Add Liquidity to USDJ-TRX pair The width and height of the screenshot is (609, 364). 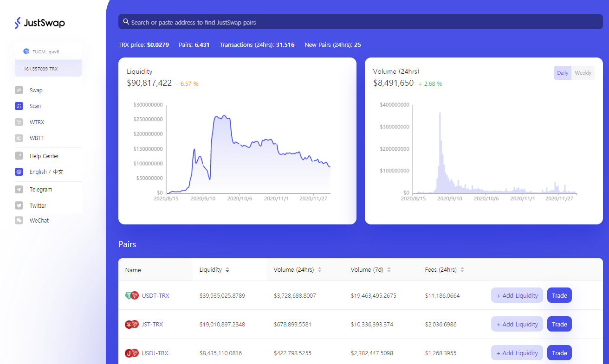pyautogui.click(x=517, y=353)
